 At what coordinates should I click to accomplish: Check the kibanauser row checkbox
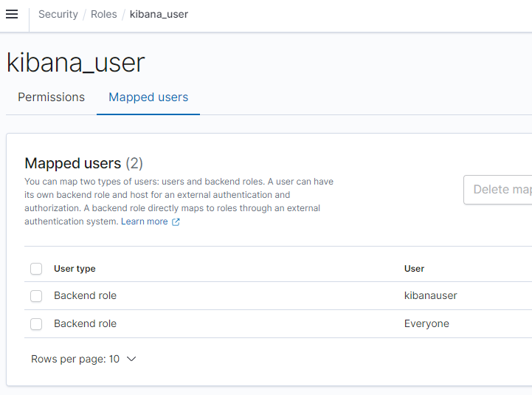point(36,296)
